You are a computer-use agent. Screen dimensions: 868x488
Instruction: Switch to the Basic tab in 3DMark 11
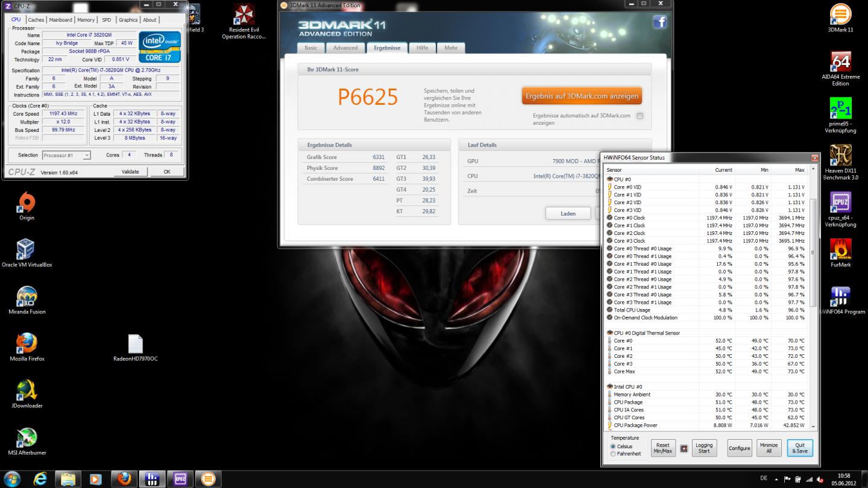(x=311, y=48)
